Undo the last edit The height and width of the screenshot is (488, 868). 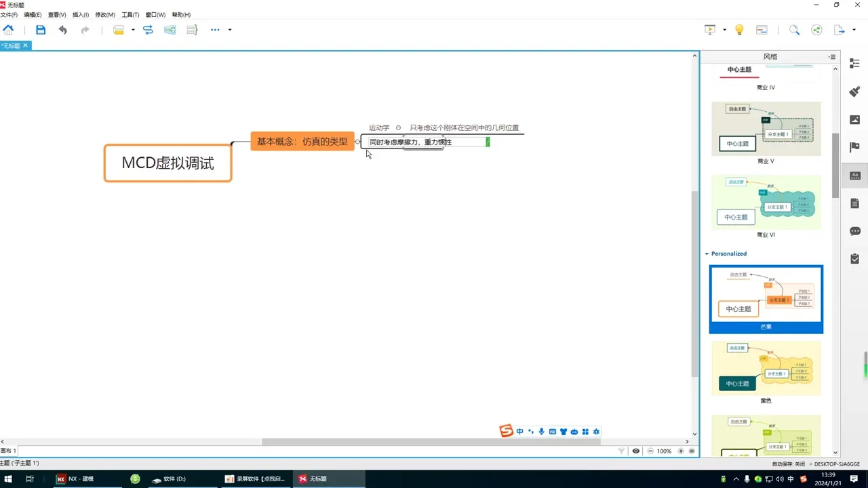63,30
